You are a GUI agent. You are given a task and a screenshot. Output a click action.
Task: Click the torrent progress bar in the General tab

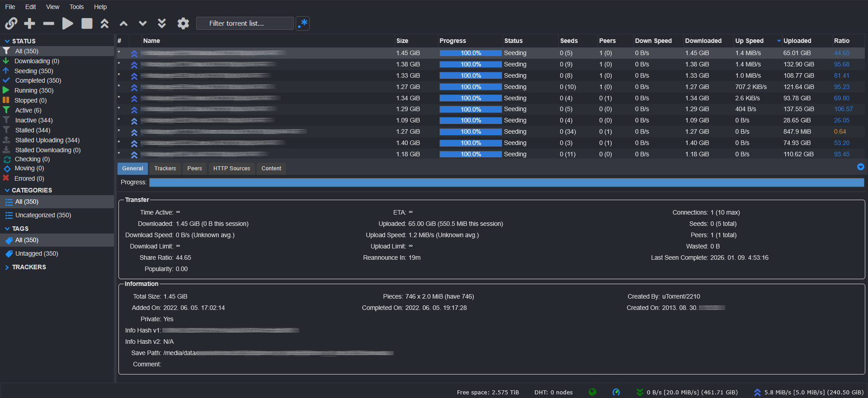tap(506, 183)
